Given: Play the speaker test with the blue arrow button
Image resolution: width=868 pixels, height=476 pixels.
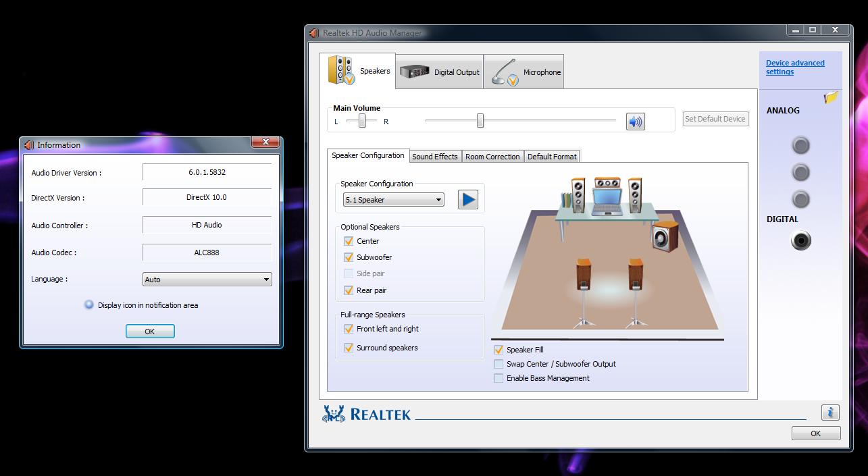Looking at the screenshot, I should 467,199.
